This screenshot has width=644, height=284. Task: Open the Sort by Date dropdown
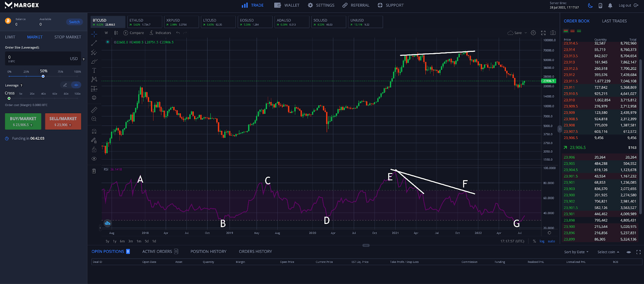pyautogui.click(x=576, y=252)
